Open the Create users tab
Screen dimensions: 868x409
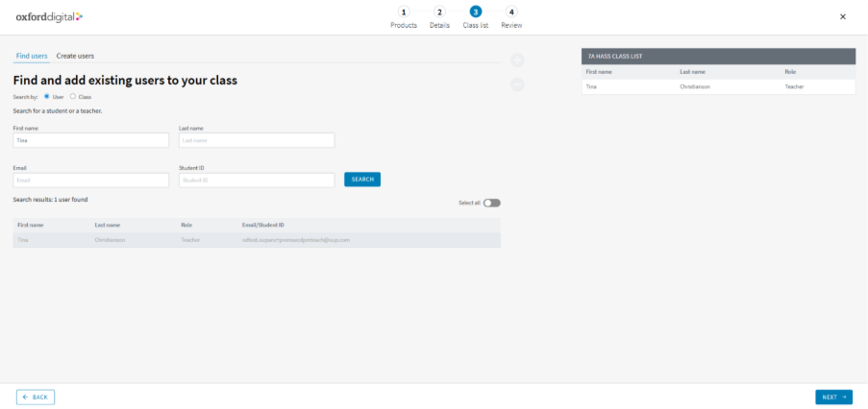coord(75,56)
